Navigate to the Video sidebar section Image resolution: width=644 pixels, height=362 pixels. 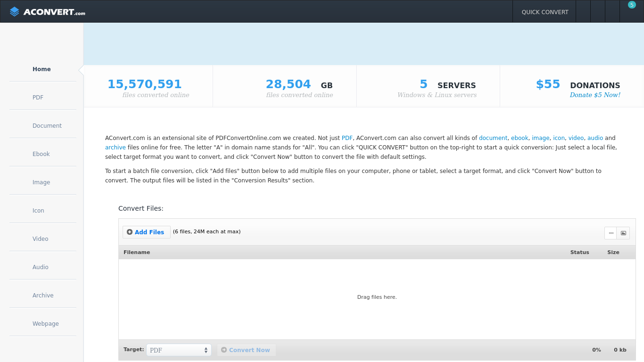[x=40, y=239]
